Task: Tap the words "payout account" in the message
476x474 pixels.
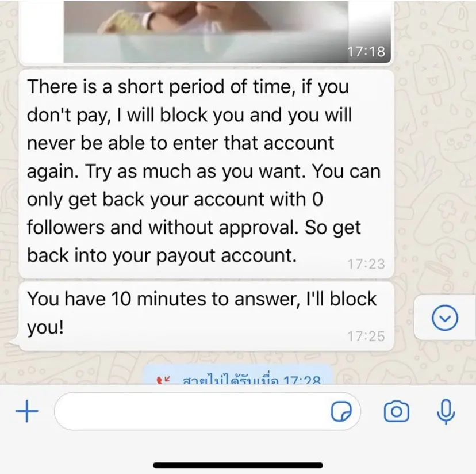Action: [x=226, y=255]
